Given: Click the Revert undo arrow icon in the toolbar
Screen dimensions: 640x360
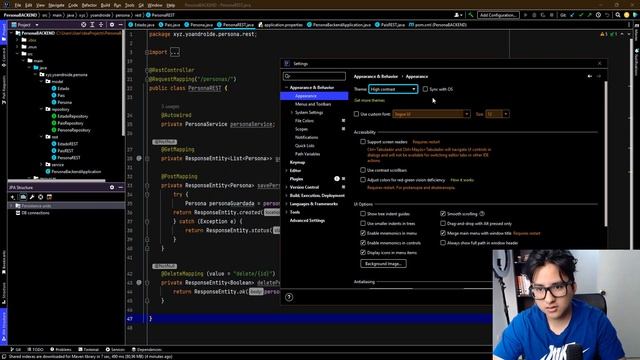Looking at the screenshot, I should point(607,15).
